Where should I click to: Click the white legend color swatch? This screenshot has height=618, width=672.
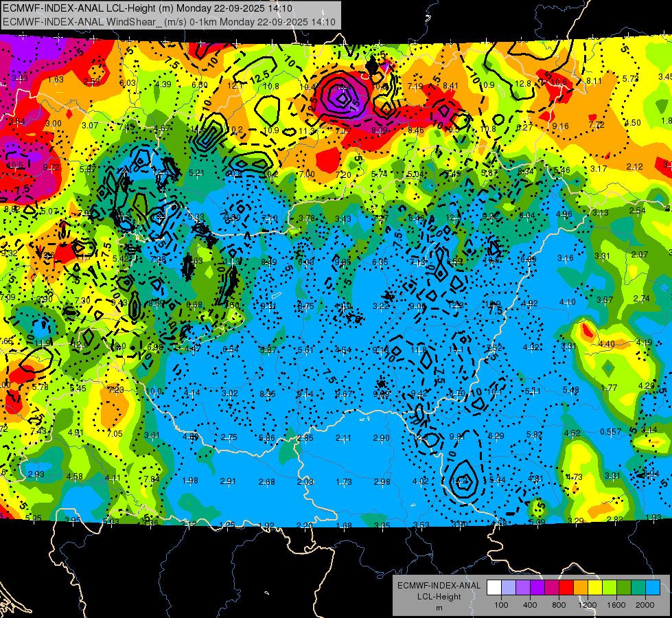click(494, 588)
